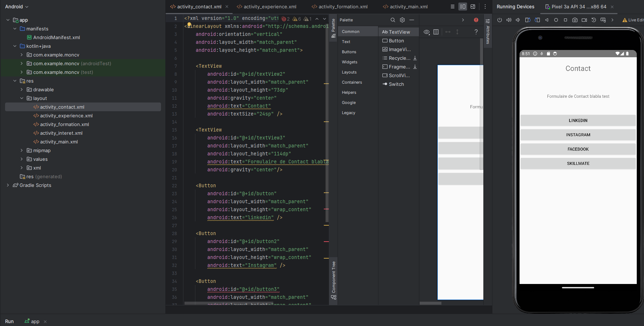
Task: Expand the Gradle Scripts node
Action: coord(8,185)
